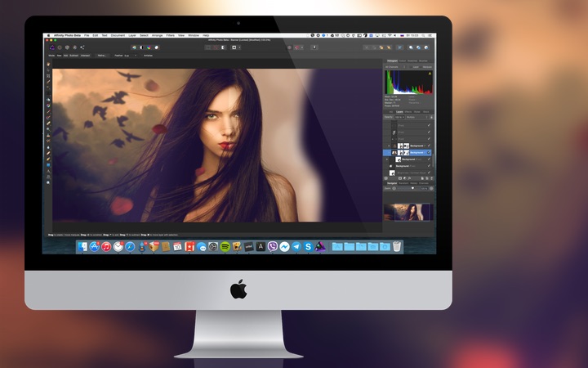Click the Quick Mask toolbar icon
The width and height of the screenshot is (588, 368).
coord(234,47)
